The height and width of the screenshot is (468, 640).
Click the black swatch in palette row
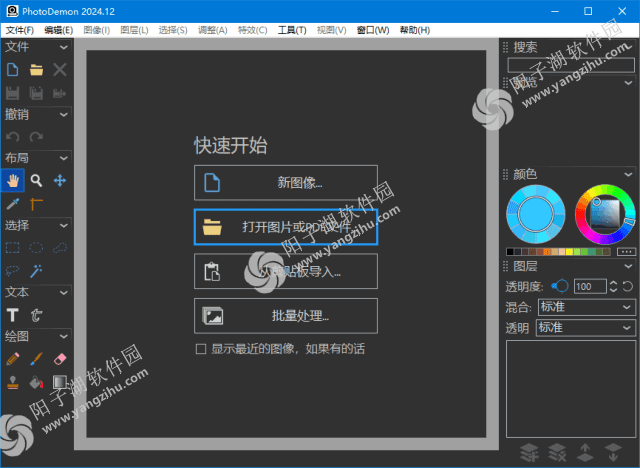510,252
